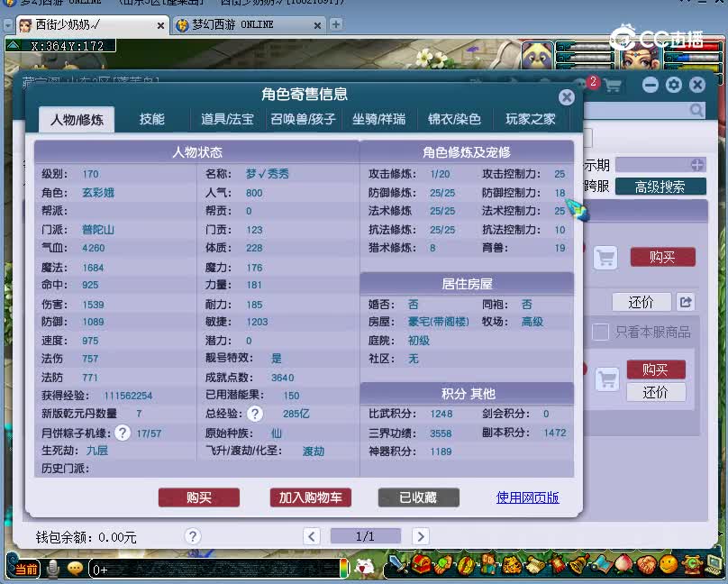Click the yellow smiley face icon
This screenshot has width=728, height=584.
tap(669, 565)
